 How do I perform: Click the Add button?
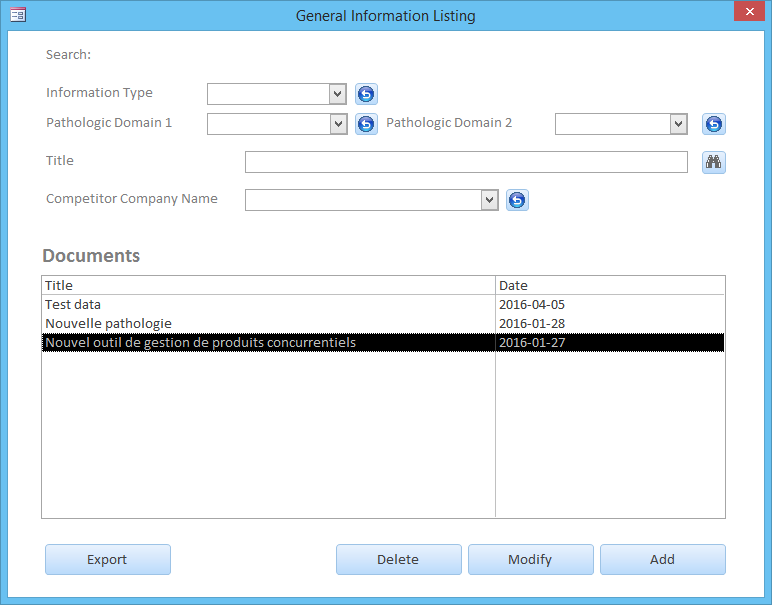click(663, 560)
